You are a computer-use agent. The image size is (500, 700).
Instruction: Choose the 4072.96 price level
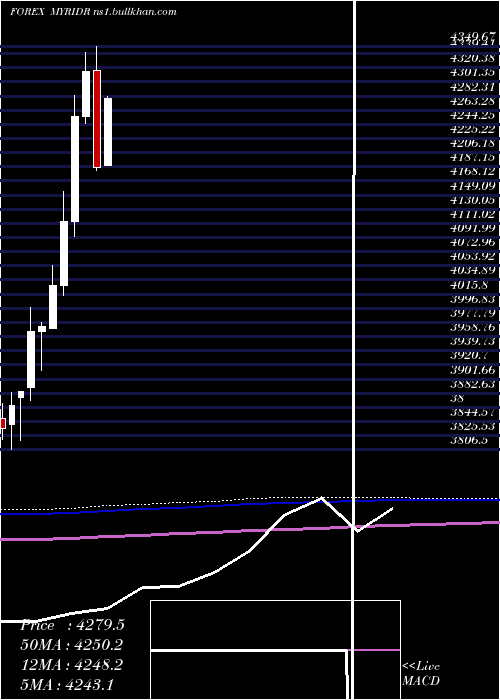[x=473, y=242]
